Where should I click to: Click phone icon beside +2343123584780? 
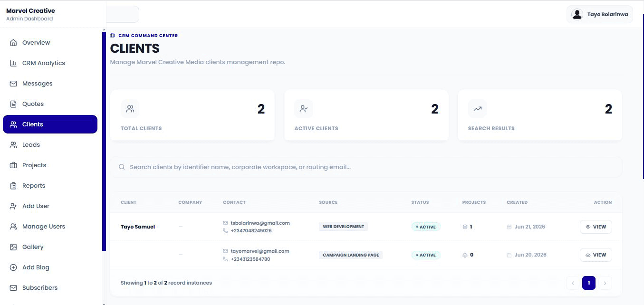click(x=225, y=259)
